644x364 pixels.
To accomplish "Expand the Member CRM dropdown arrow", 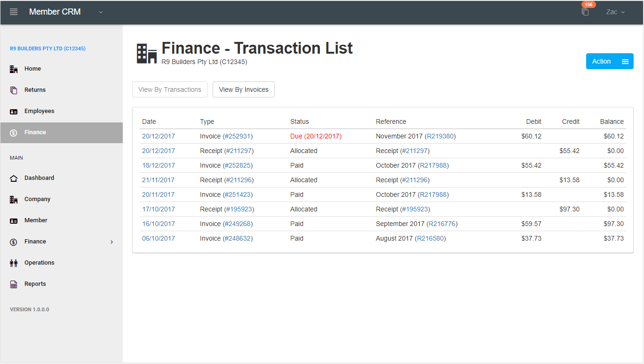I will [101, 12].
